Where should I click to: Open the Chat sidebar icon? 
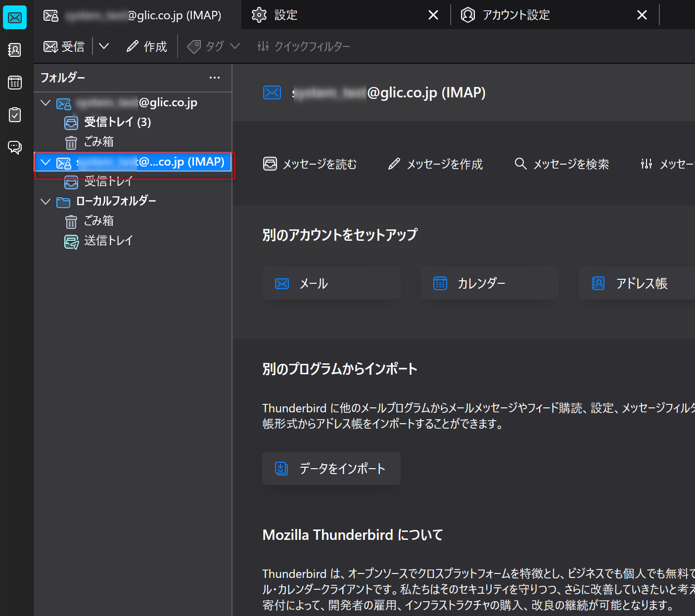tap(15, 147)
